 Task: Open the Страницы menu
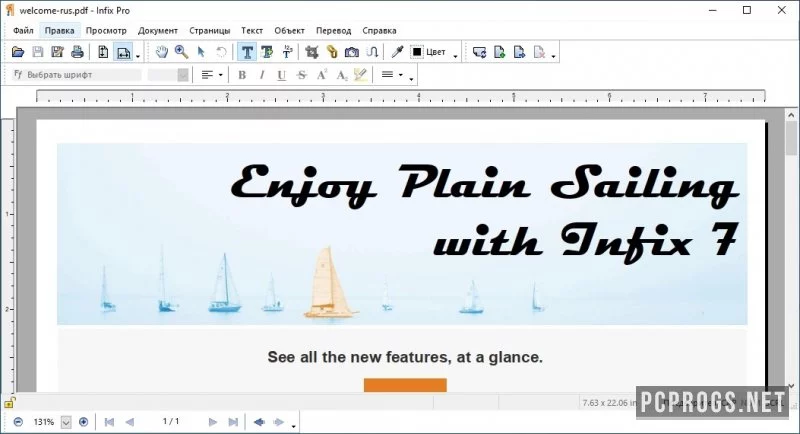[210, 31]
